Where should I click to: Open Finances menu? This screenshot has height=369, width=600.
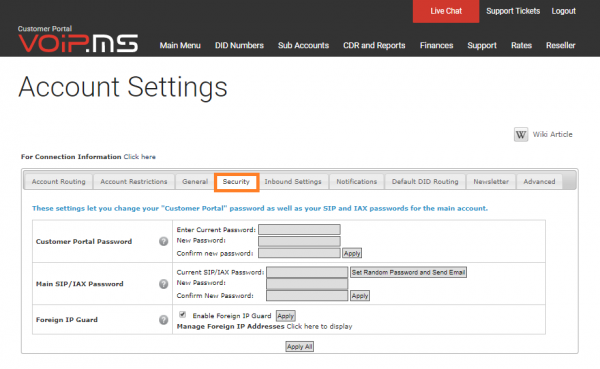[436, 46]
